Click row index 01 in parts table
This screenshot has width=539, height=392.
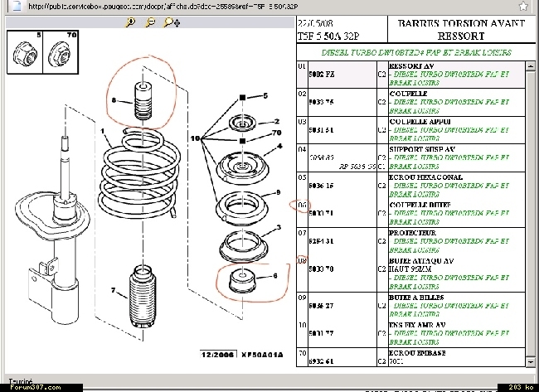point(302,66)
